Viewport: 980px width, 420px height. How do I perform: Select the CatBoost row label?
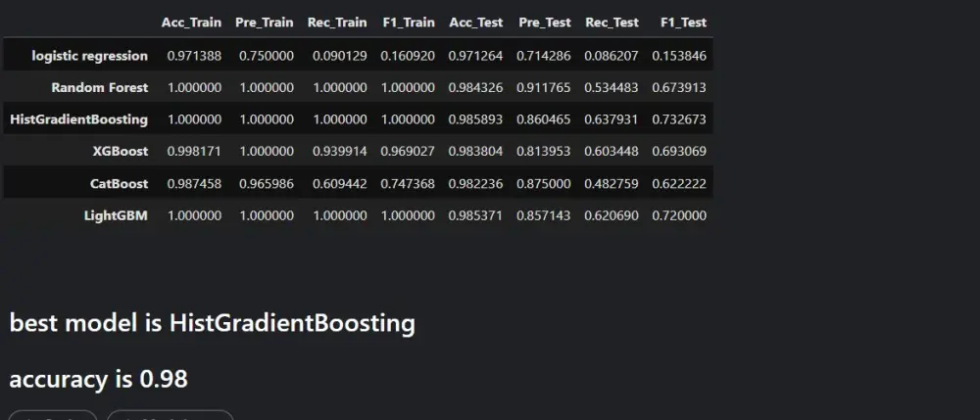(x=119, y=184)
